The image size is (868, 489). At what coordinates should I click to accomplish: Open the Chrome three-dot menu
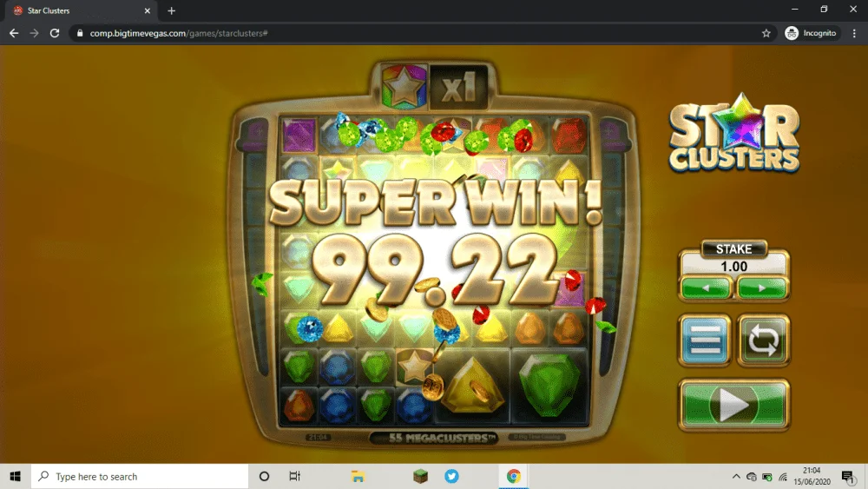click(854, 33)
